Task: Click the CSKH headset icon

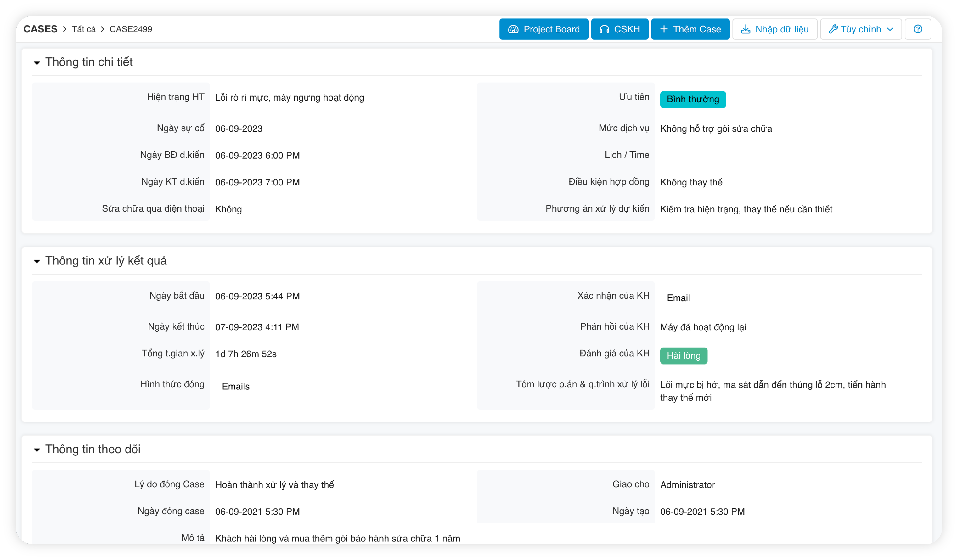Action: (604, 29)
